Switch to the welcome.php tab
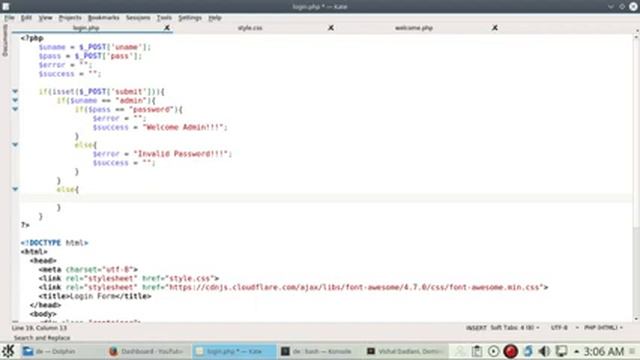Image resolution: width=640 pixels, height=360 pixels. tap(413, 28)
